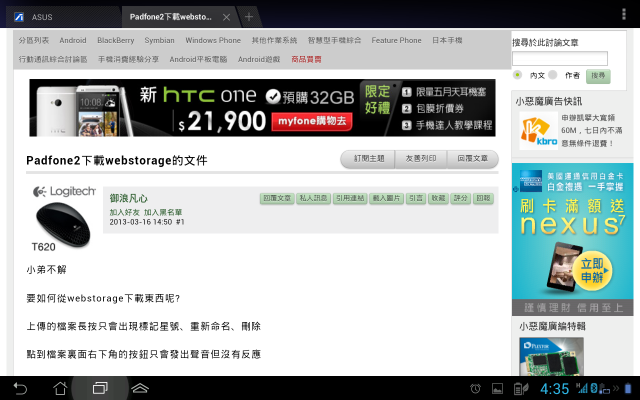Click the 收藏 button
The image size is (640, 400).
(x=438, y=198)
